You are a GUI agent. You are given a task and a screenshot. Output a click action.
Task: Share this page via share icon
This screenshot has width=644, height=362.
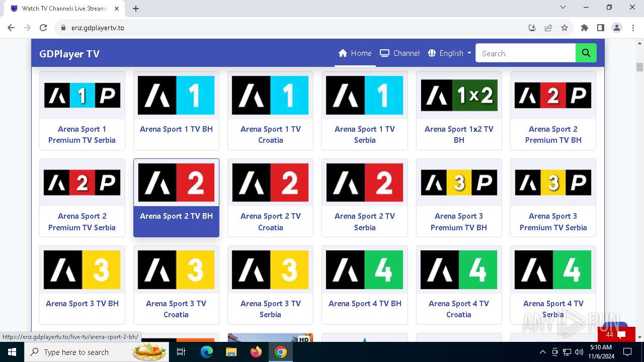point(548,28)
